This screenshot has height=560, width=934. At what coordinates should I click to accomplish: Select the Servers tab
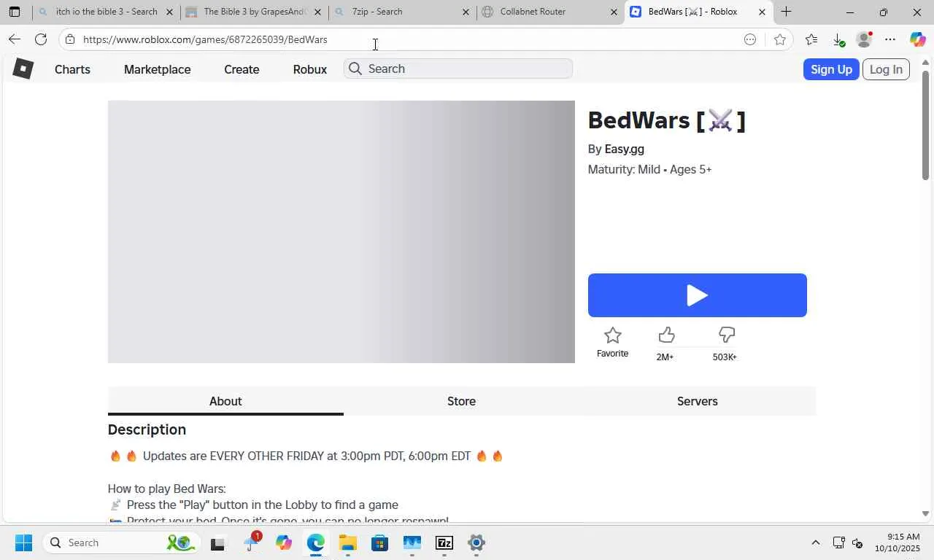(698, 401)
